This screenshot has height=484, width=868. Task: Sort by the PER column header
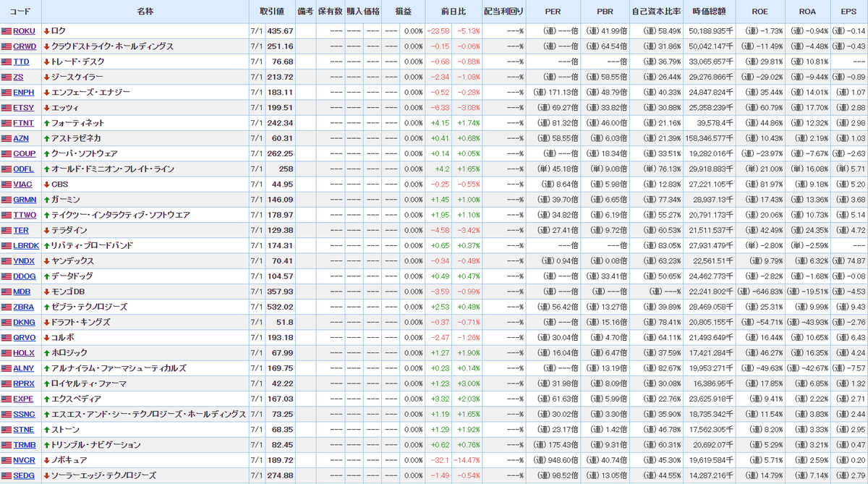553,12
